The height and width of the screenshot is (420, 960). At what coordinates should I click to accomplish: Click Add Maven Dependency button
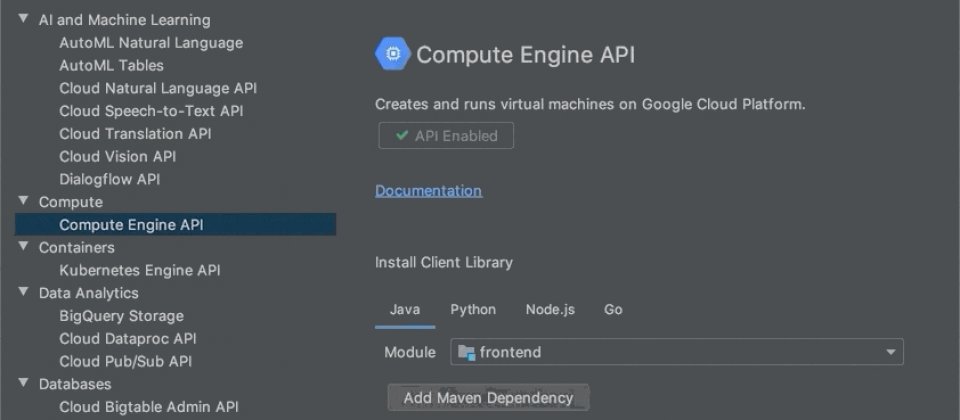click(488, 398)
